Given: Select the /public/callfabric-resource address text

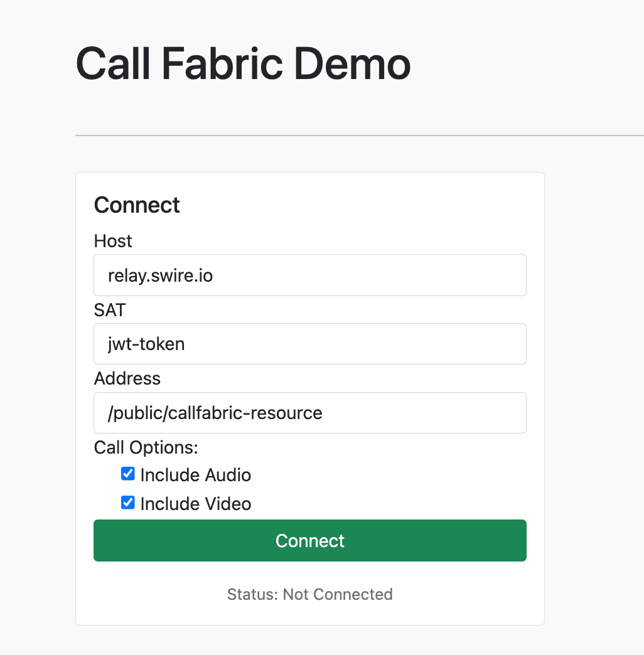Looking at the screenshot, I should (214, 413).
